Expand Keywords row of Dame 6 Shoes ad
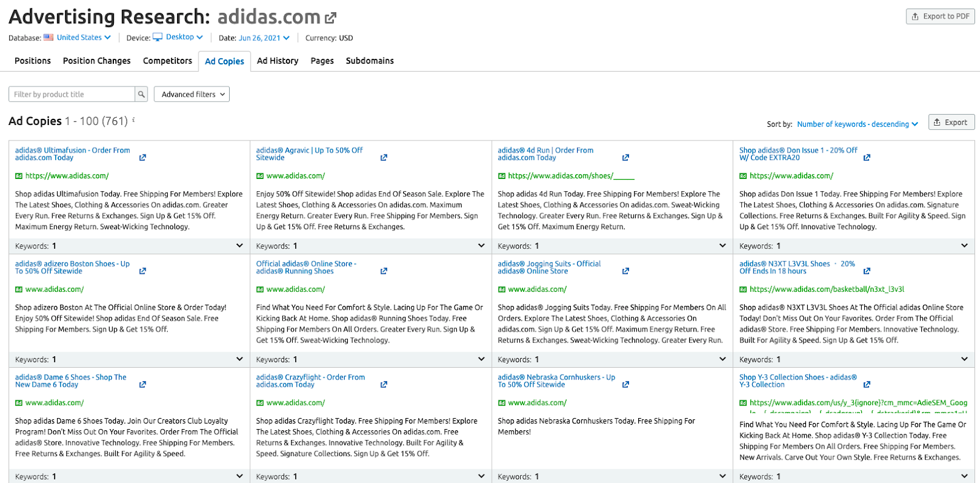980x483 pixels. coord(239,476)
